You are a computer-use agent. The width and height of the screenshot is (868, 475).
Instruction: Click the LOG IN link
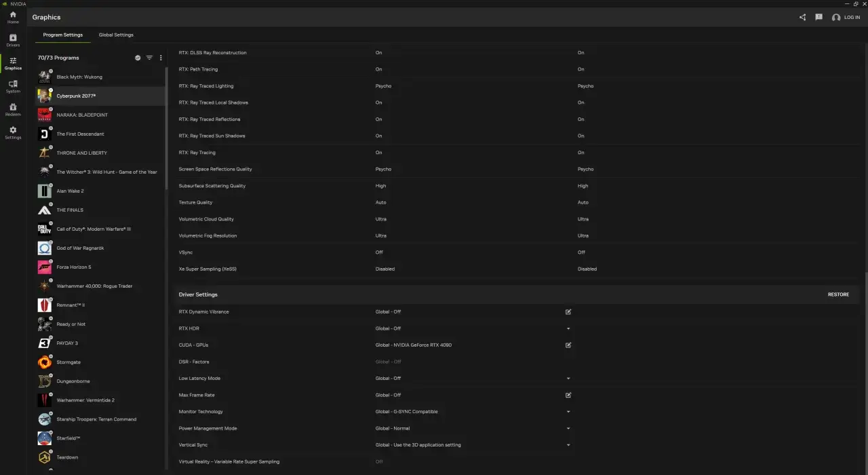852,18
